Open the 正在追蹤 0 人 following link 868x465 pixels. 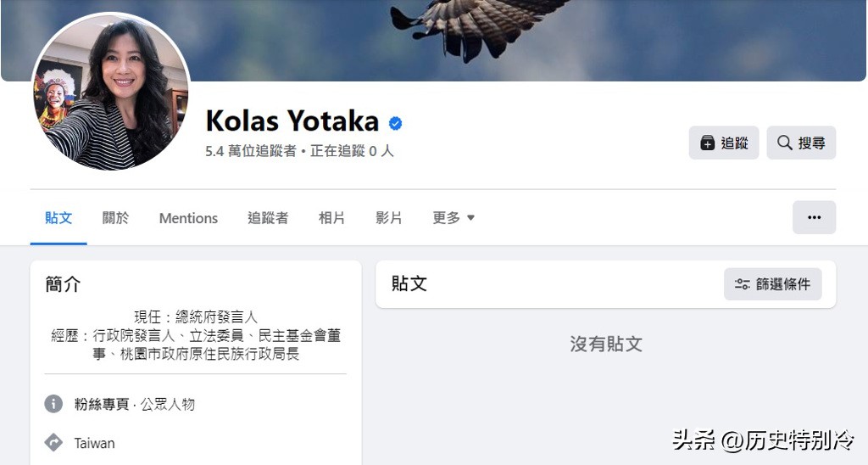[x=352, y=151]
